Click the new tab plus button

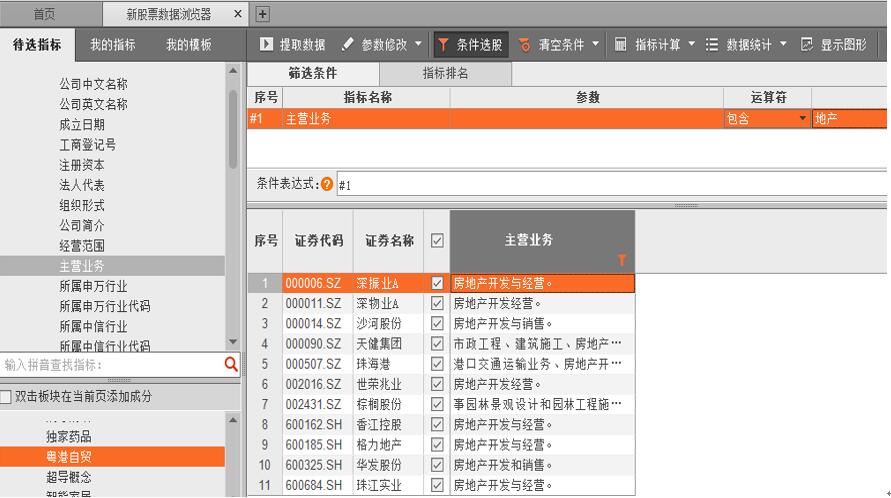[263, 14]
